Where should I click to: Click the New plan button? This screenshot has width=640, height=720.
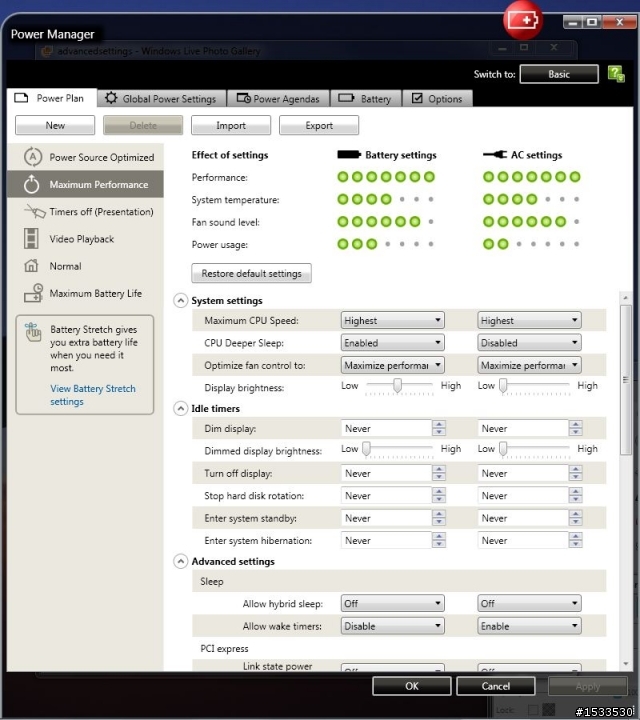pos(55,125)
